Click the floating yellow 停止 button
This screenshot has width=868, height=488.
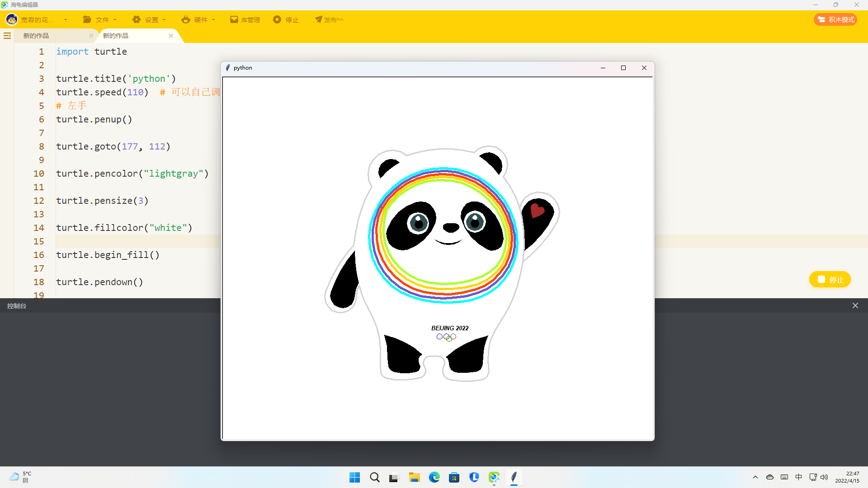[830, 279]
